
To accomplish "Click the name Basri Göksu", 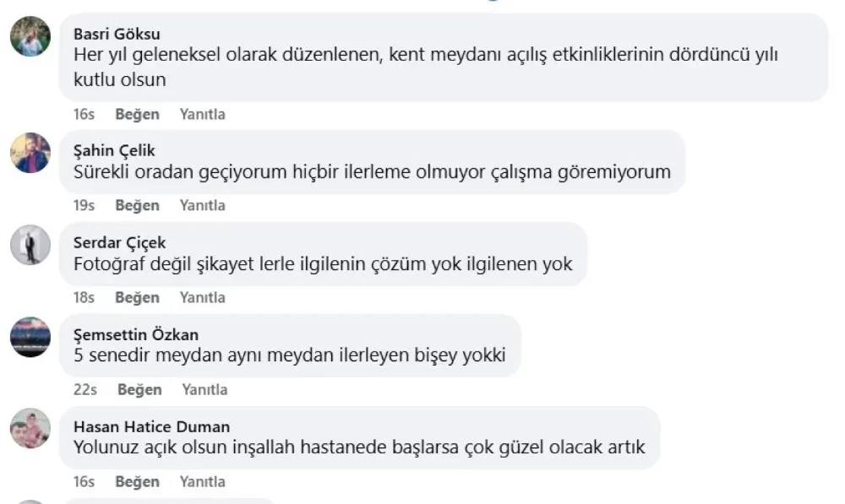I will 117,34.
